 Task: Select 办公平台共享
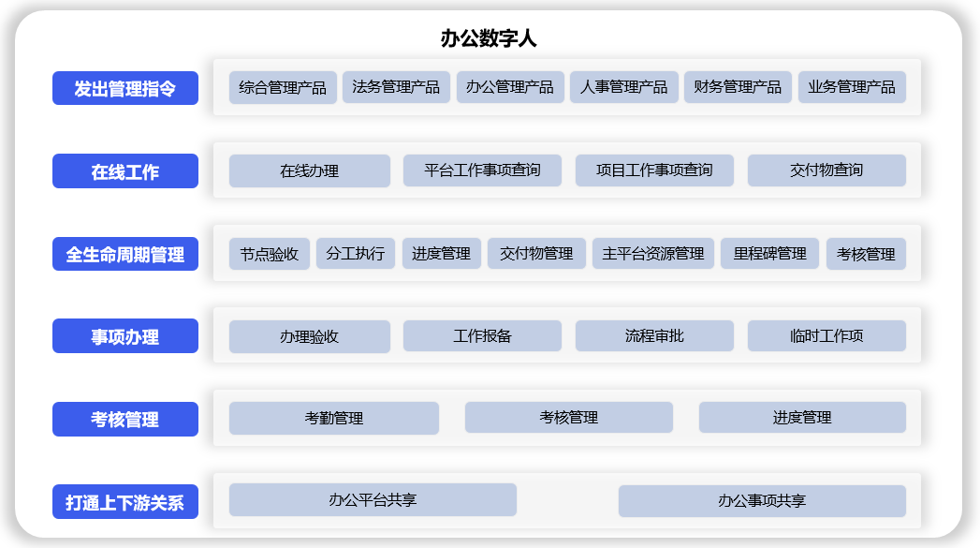click(373, 500)
